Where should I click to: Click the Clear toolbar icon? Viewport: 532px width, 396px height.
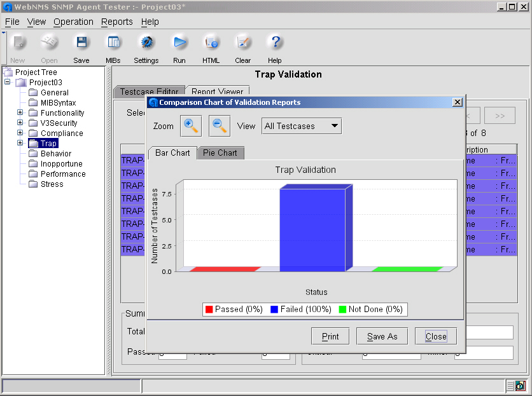(243, 43)
